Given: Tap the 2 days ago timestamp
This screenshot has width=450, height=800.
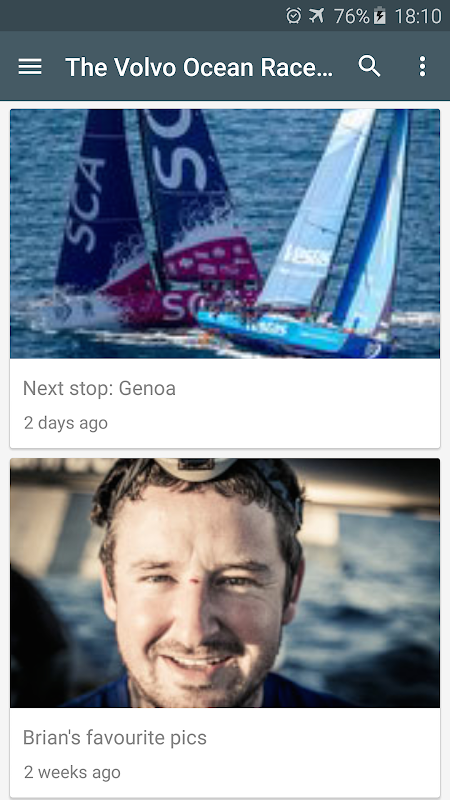Looking at the screenshot, I should (x=66, y=423).
